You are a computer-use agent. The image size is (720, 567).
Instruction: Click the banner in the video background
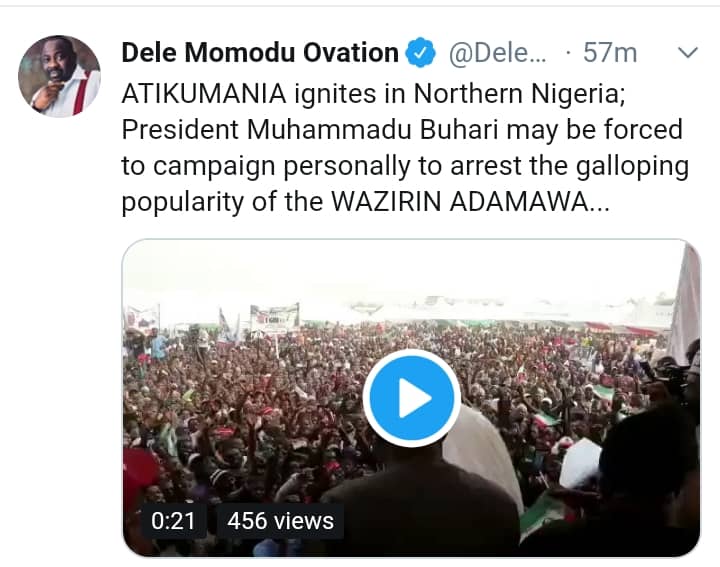pyautogui.click(x=274, y=317)
